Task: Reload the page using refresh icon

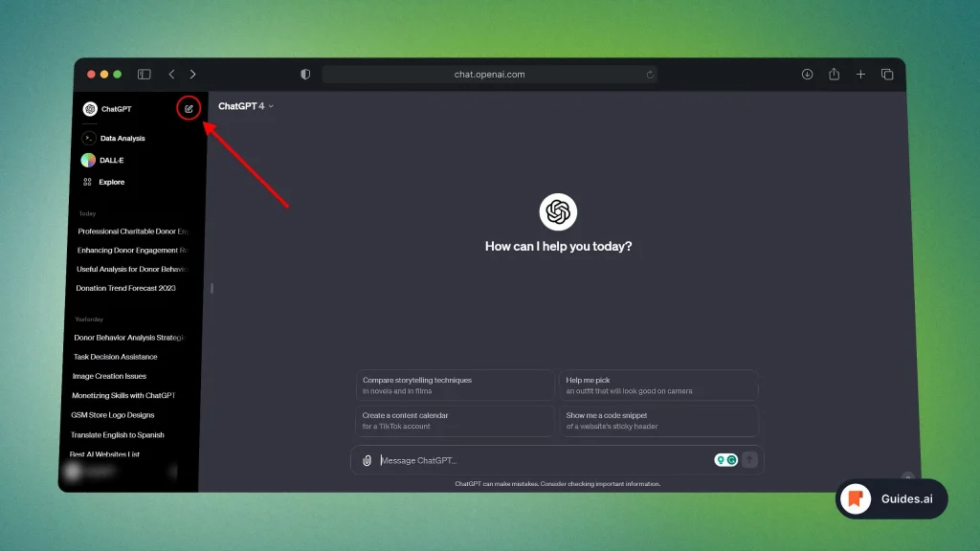Action: tap(650, 75)
